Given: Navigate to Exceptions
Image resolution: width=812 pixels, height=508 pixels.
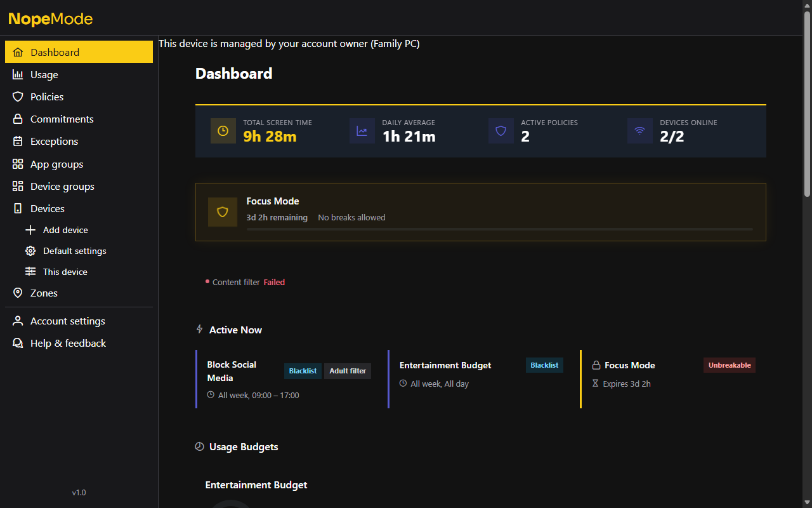Looking at the screenshot, I should click(54, 142).
